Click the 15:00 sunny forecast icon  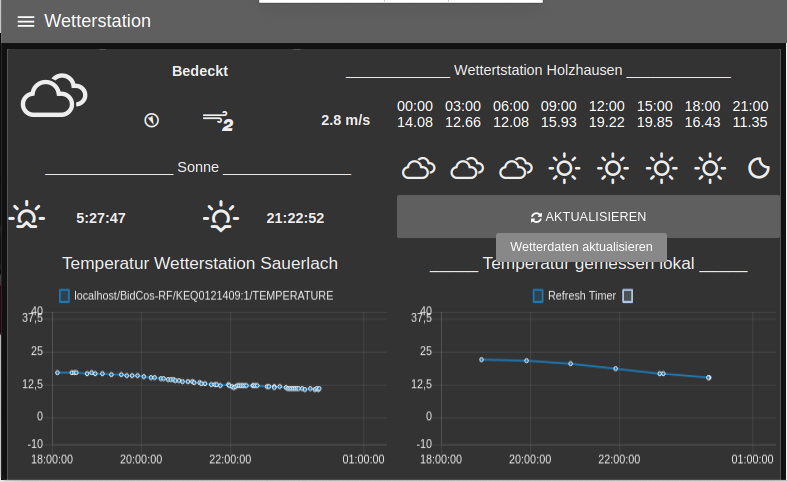click(661, 168)
